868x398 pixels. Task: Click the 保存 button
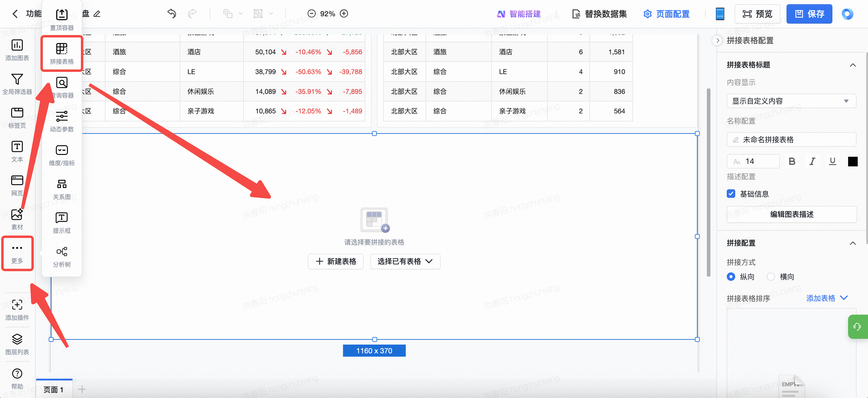[x=809, y=14]
